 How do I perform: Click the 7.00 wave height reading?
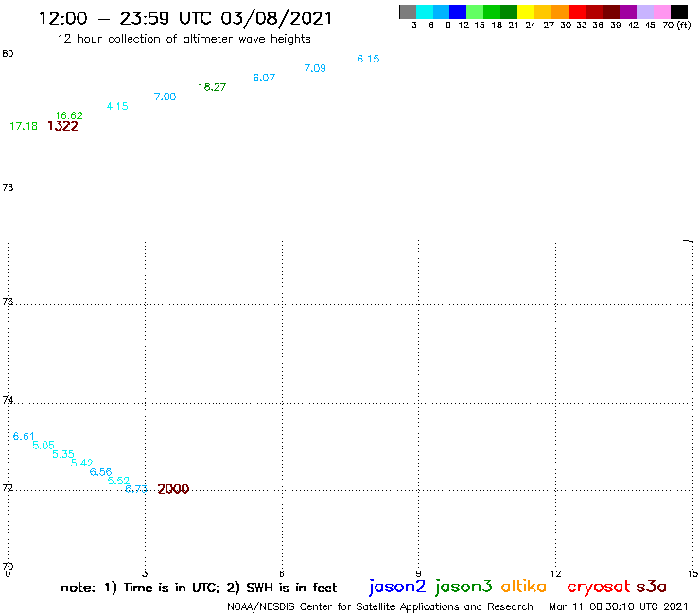[x=166, y=97]
